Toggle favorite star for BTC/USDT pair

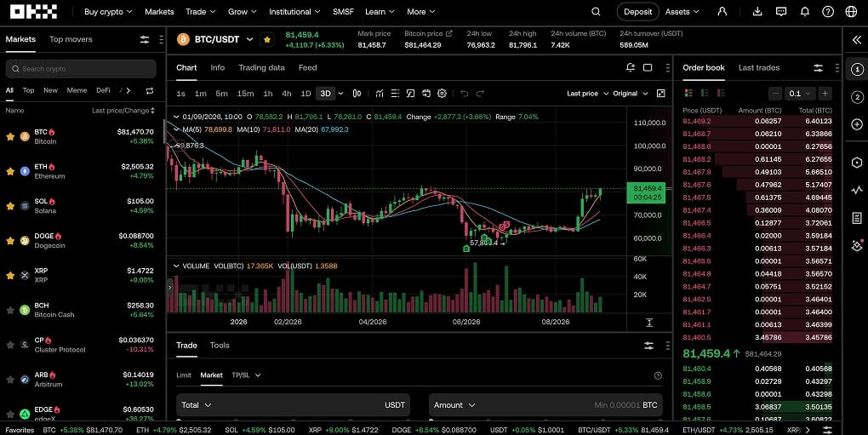pos(267,39)
